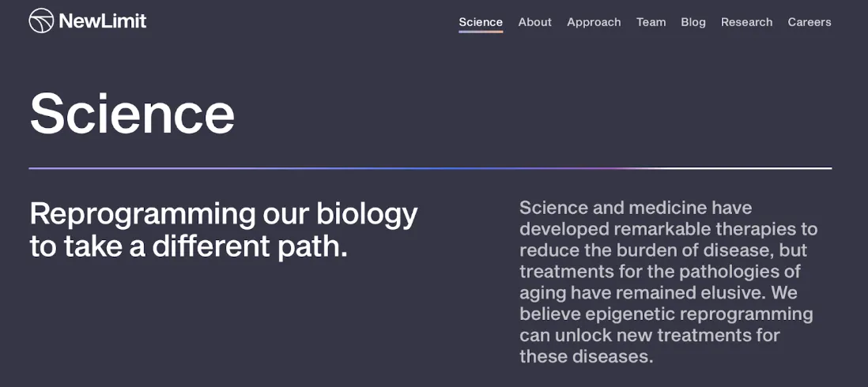Click the large "Science" page heading

click(x=132, y=114)
